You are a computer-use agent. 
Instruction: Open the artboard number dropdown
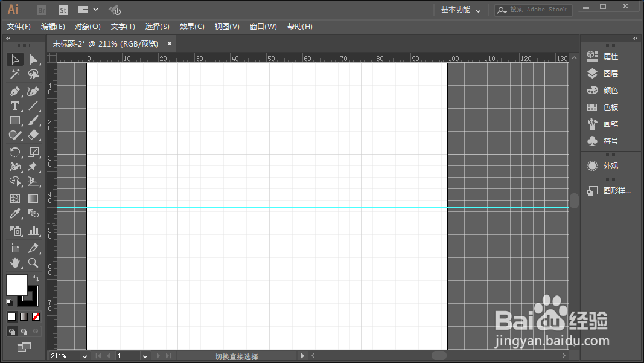(145, 356)
